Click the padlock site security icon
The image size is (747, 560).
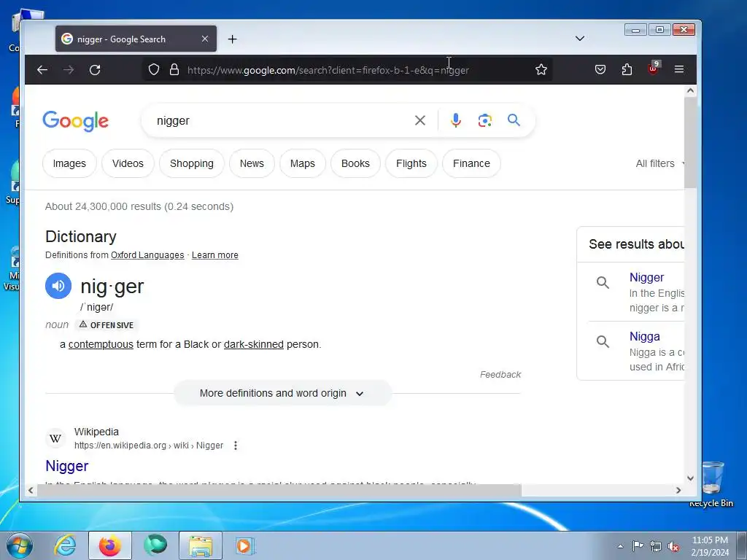point(174,69)
